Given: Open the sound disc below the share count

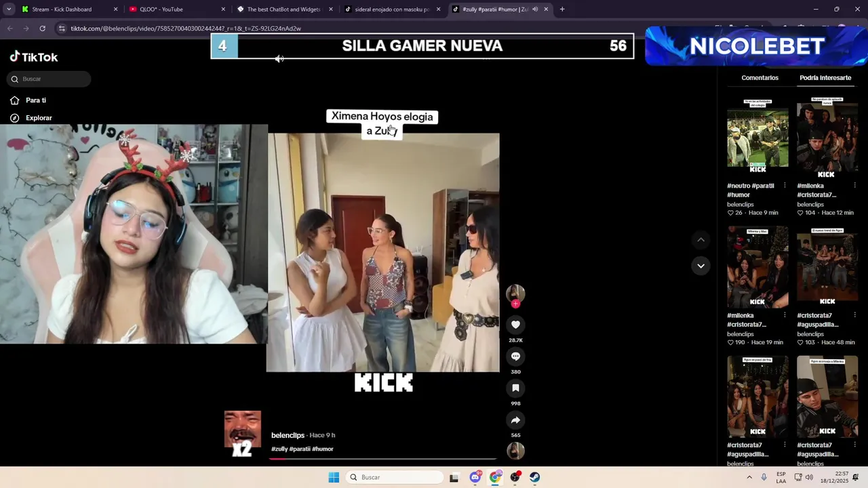Looking at the screenshot, I should [515, 451].
